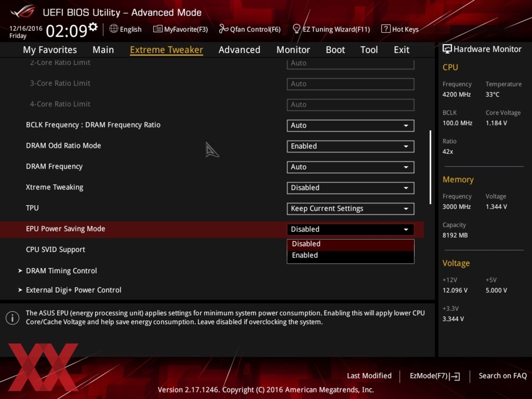
Task: Click +12V reading 12.096 V
Action: (455, 290)
